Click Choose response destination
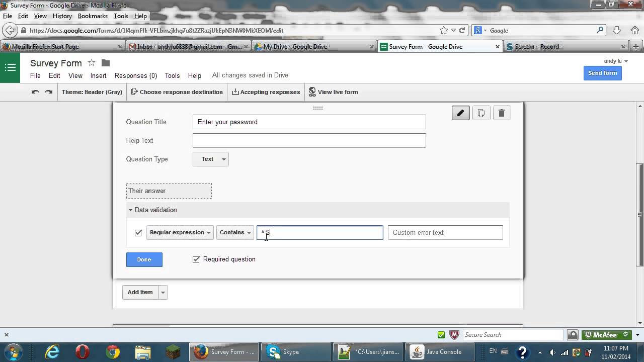 click(177, 92)
